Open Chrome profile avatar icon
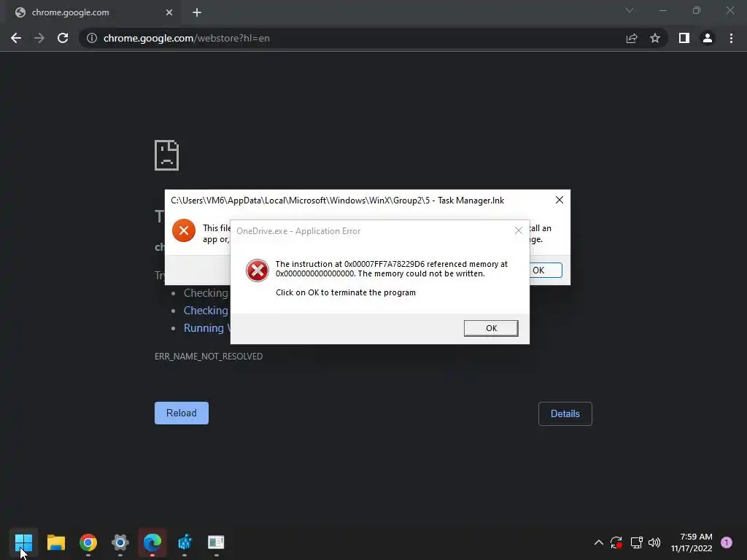747x560 pixels. [708, 38]
